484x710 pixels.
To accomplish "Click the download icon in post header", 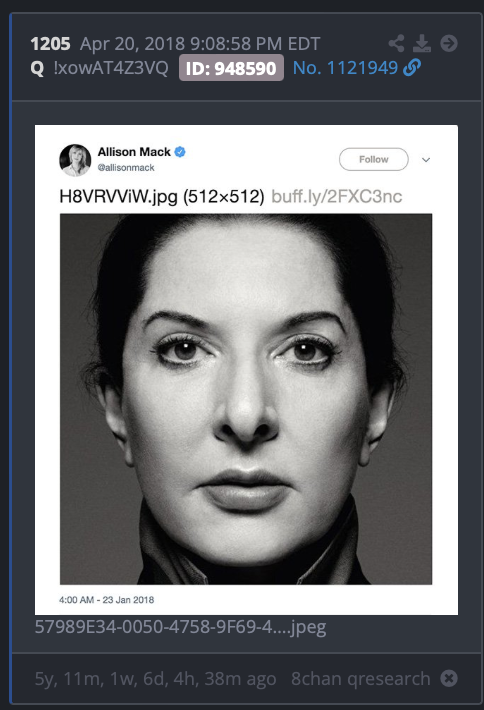I will click(x=422, y=43).
